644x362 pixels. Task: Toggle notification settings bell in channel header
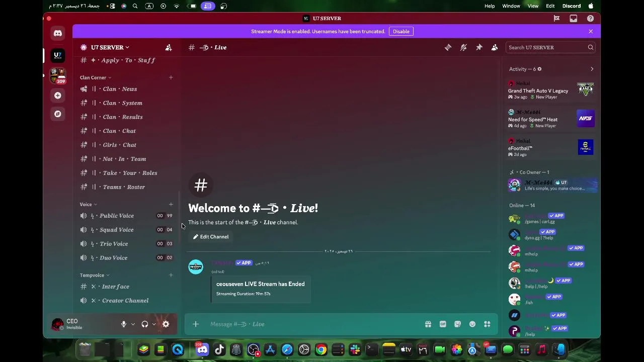463,47
